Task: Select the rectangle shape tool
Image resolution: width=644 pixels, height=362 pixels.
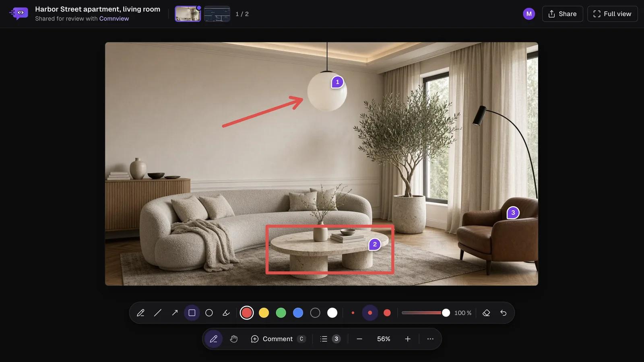Action: click(192, 313)
